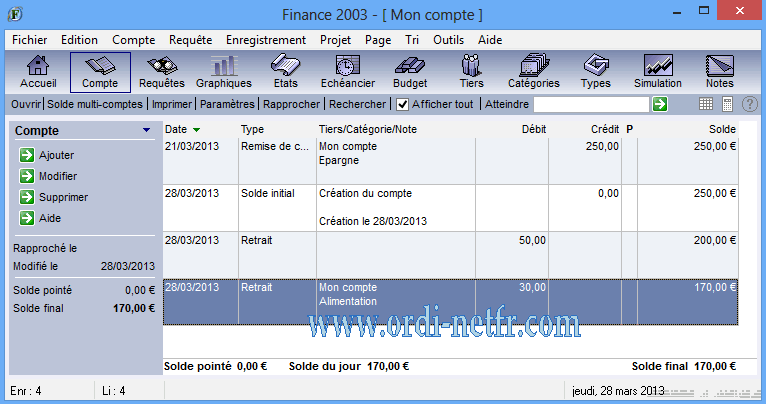Toggle the Afficher tout checkbox

[x=402, y=104]
